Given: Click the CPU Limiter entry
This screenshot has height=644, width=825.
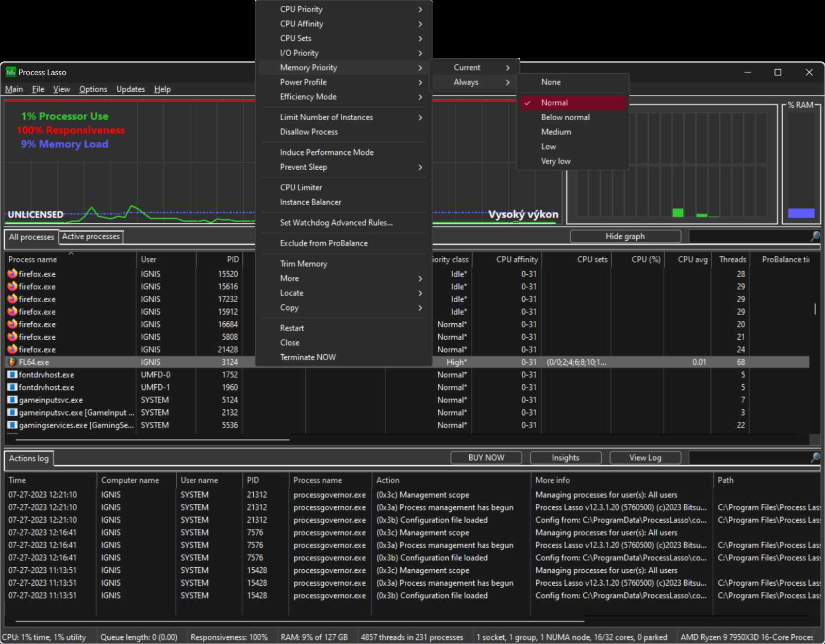Looking at the screenshot, I should [x=344, y=187].
